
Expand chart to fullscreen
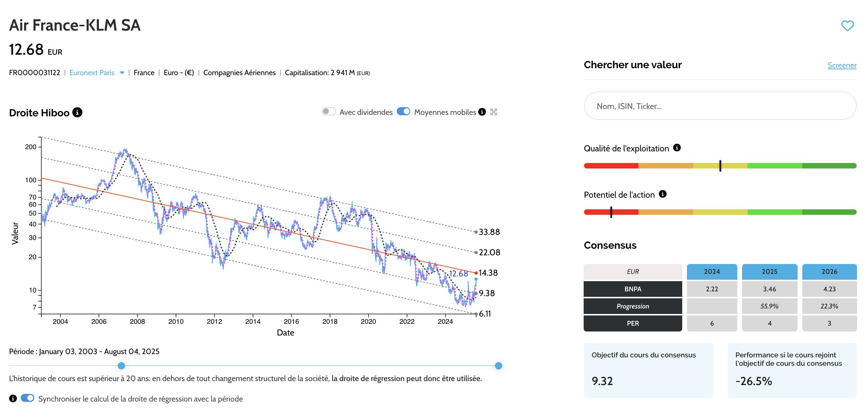(x=494, y=112)
